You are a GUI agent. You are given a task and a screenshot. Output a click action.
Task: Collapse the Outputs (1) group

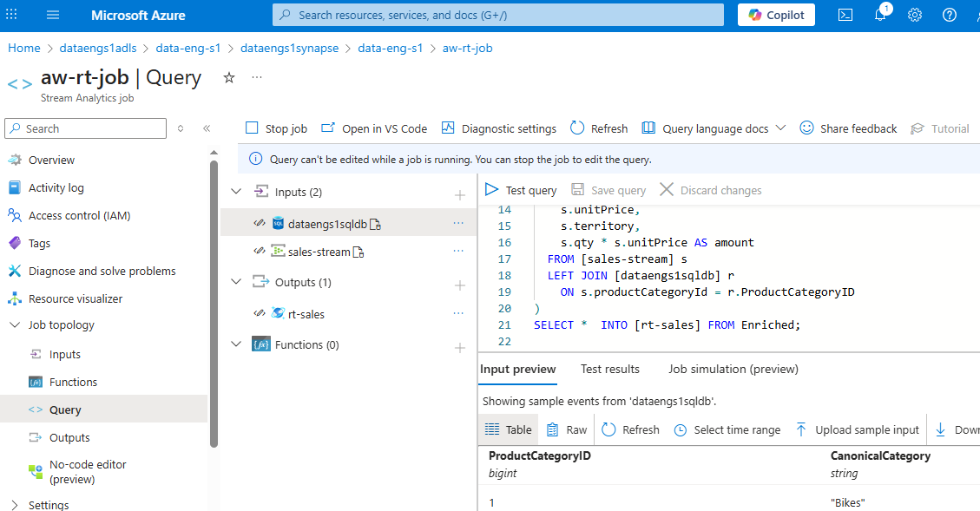click(x=236, y=282)
